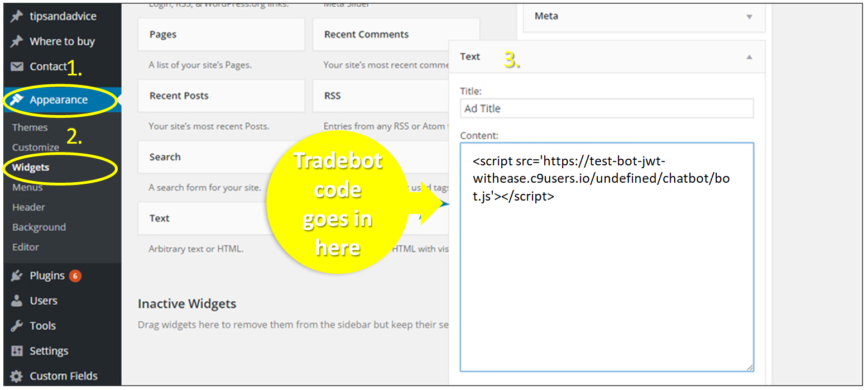The image size is (868, 390).
Task: Select the Pages available widget
Action: click(x=221, y=35)
